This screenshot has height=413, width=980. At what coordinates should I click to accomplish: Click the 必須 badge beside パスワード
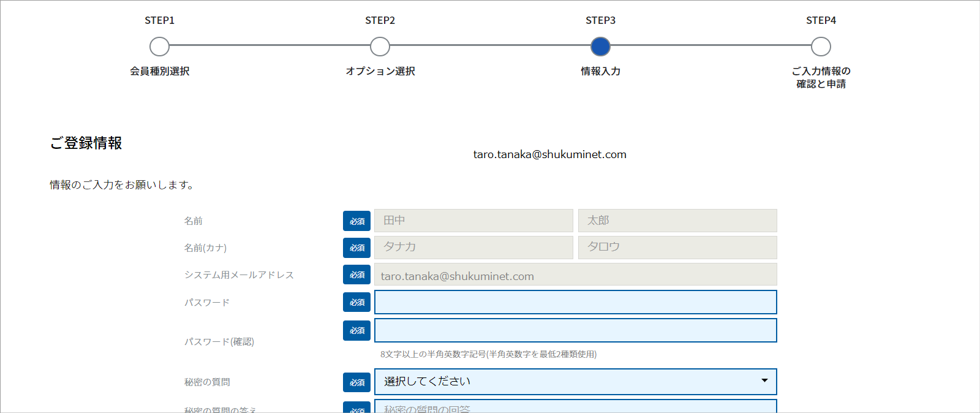pyautogui.click(x=356, y=302)
